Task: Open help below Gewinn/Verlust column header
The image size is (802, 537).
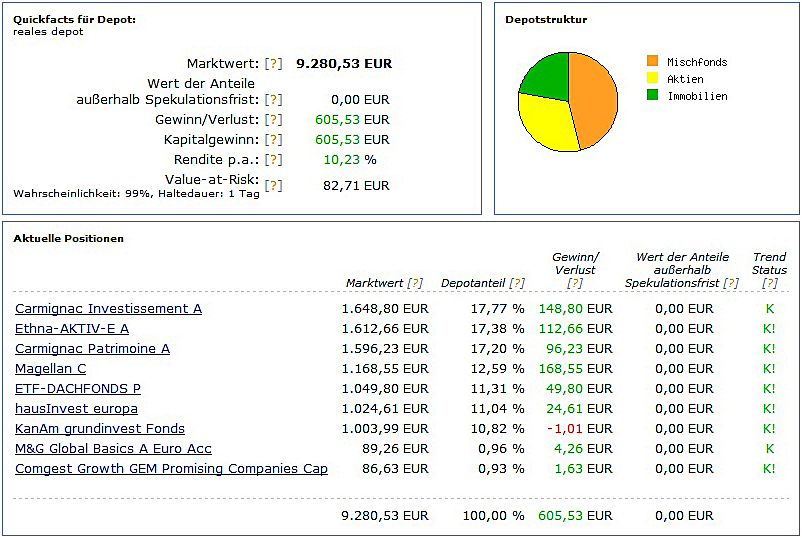Action: [574, 284]
